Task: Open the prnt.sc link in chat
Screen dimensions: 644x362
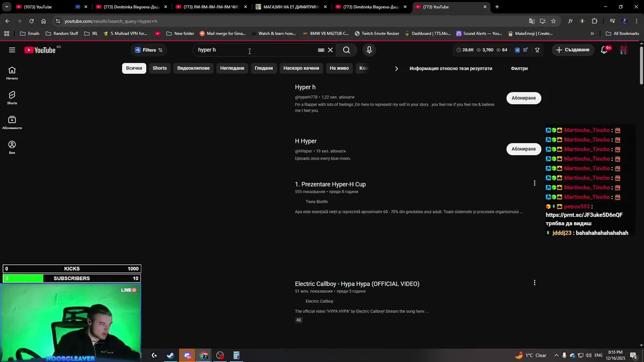Action: (584, 215)
